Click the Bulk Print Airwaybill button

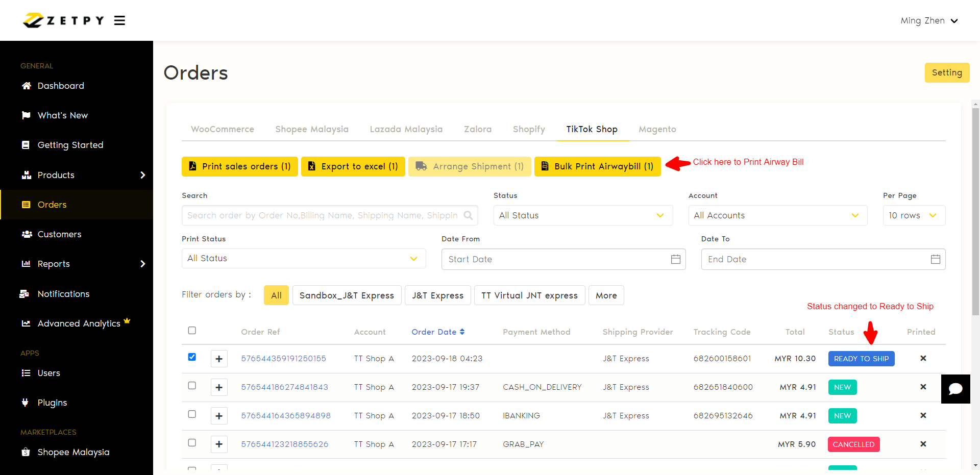pyautogui.click(x=597, y=166)
